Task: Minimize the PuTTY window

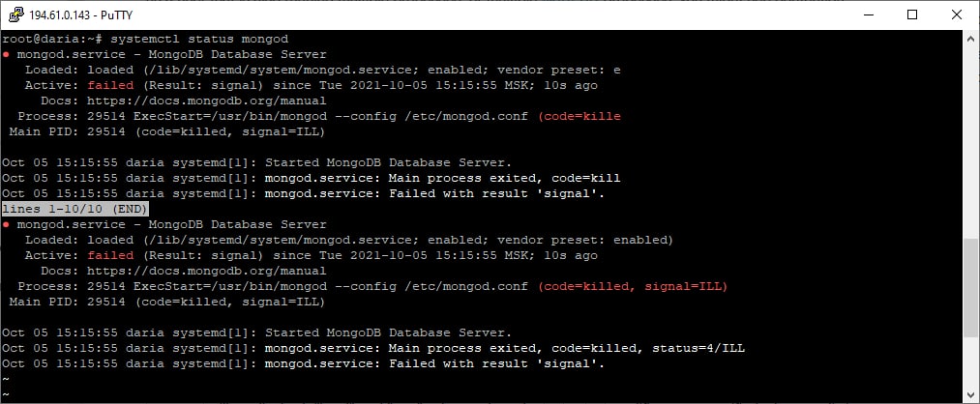Action: pos(868,14)
